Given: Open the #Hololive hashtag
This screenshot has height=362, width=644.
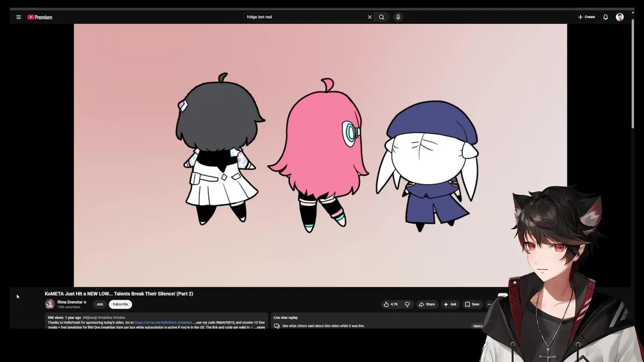Looking at the screenshot, I should pyautogui.click(x=105, y=318).
